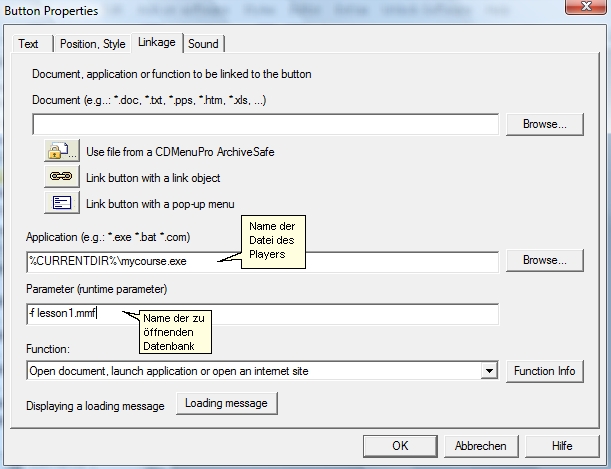This screenshot has height=469, width=611.
Task: Click the CDMenuPro ArchiveSafe lock icon
Action: coord(60,152)
